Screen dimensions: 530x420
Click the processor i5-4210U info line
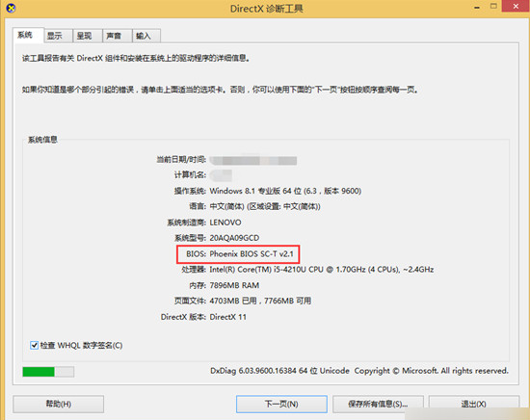[307, 270]
